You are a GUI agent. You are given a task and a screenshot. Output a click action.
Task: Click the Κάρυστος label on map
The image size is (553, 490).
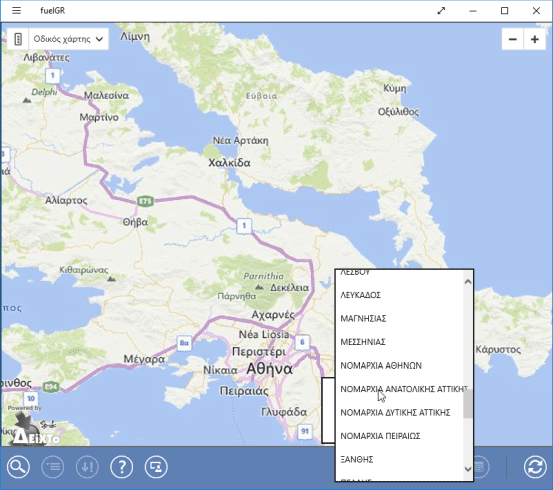tap(498, 350)
